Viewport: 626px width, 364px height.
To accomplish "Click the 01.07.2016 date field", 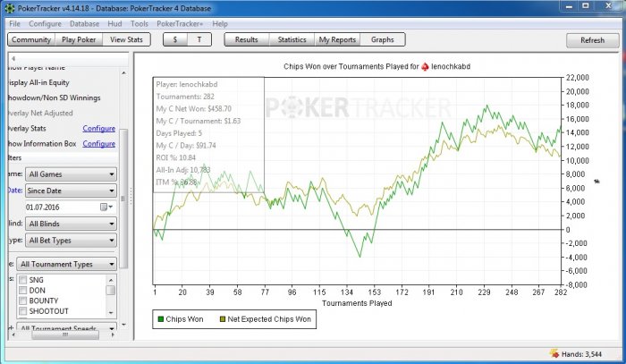I will (62, 207).
